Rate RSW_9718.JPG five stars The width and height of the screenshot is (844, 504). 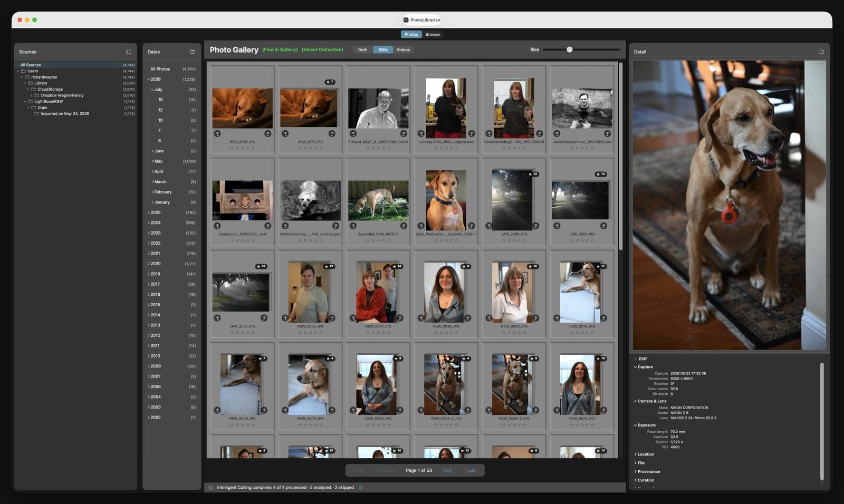point(253,148)
